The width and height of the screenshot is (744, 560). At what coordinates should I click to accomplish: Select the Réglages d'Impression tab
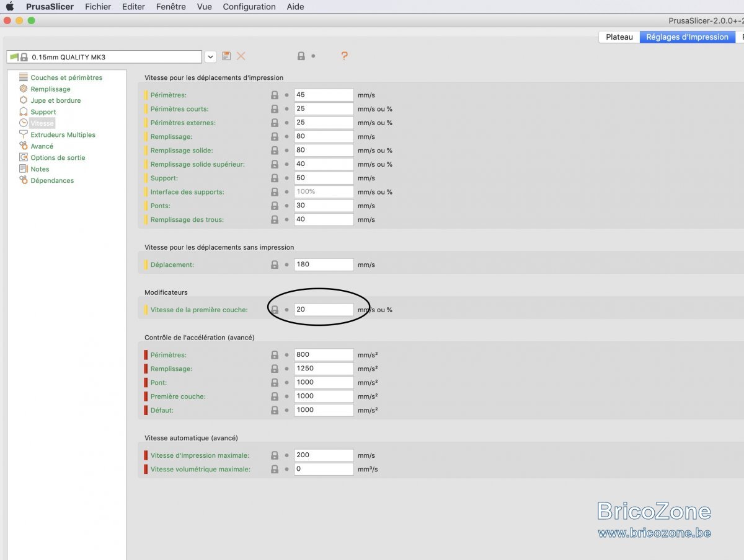(x=687, y=37)
